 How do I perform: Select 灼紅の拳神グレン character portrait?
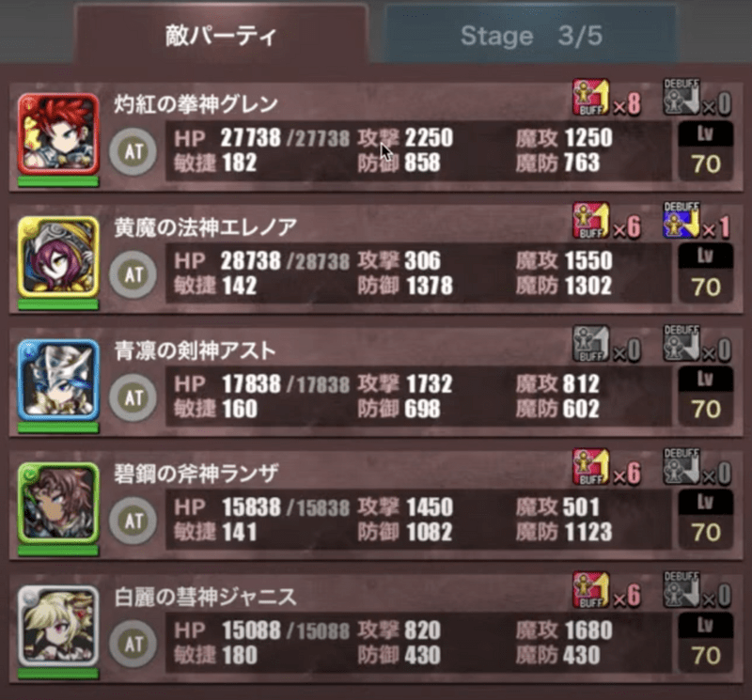click(x=58, y=133)
